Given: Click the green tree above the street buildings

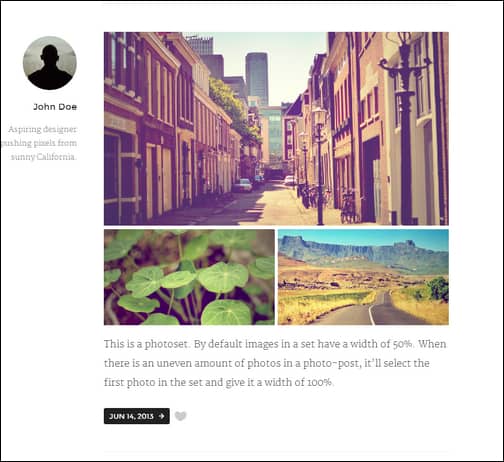Looking at the screenshot, I should (x=235, y=110).
